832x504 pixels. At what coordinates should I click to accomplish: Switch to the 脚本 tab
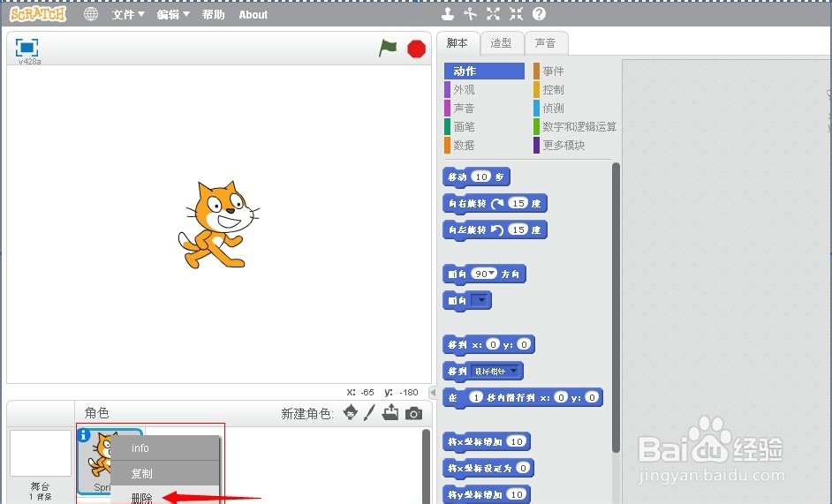click(x=458, y=43)
